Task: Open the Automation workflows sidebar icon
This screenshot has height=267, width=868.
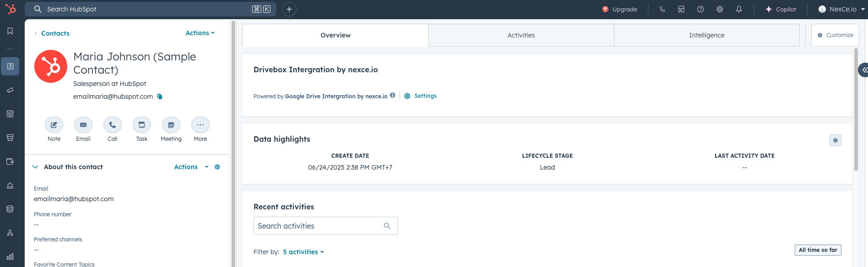Action: click(10, 233)
